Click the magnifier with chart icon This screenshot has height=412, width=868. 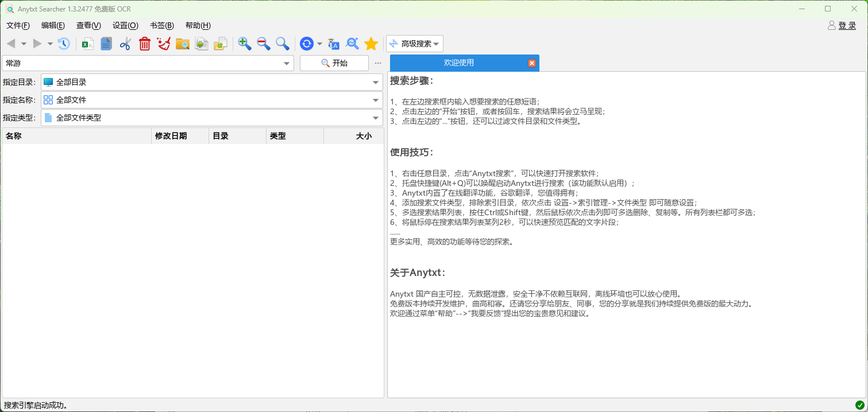[352, 44]
